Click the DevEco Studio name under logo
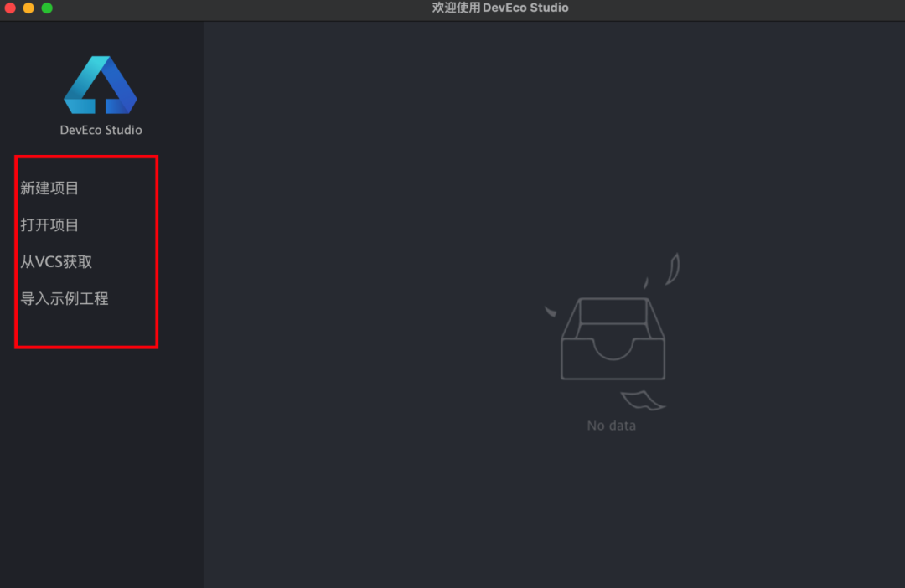Screen dimensions: 905x588 click(x=101, y=131)
